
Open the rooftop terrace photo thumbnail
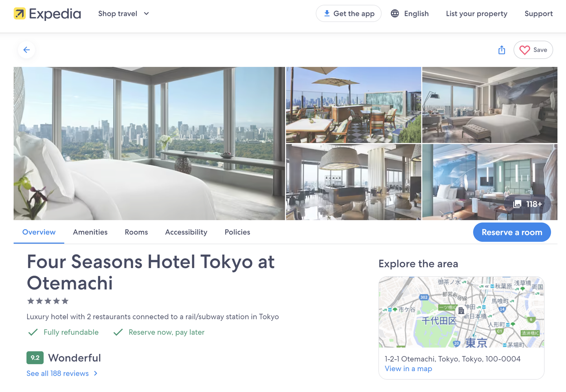point(353,105)
